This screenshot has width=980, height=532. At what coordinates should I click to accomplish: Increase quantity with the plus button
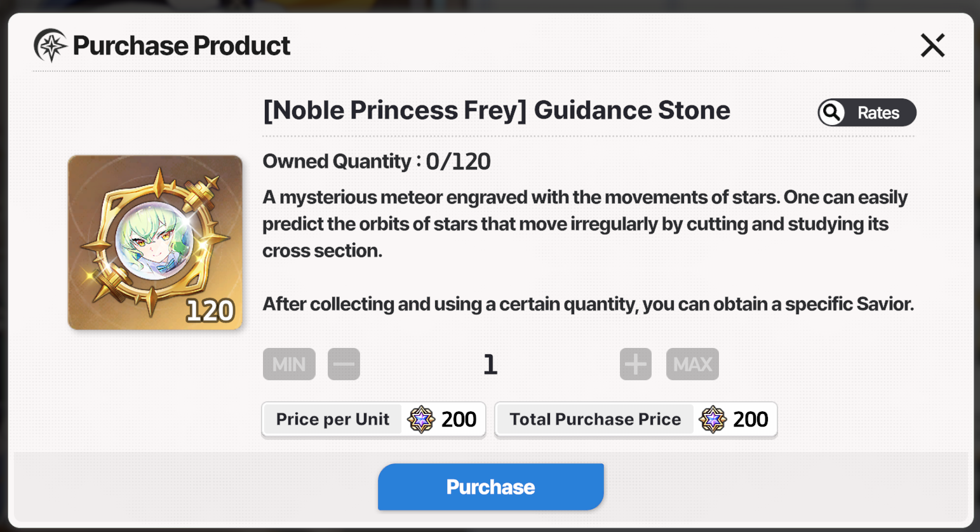point(636,364)
